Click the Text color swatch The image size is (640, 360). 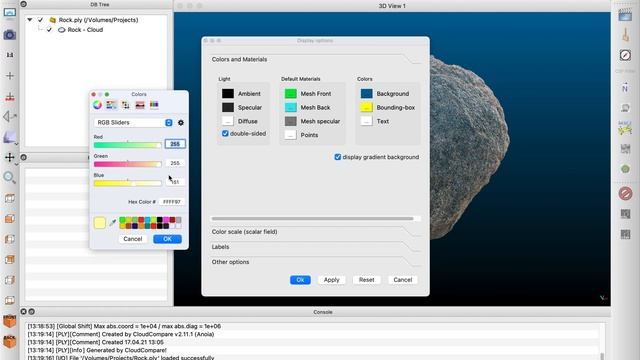coord(367,121)
